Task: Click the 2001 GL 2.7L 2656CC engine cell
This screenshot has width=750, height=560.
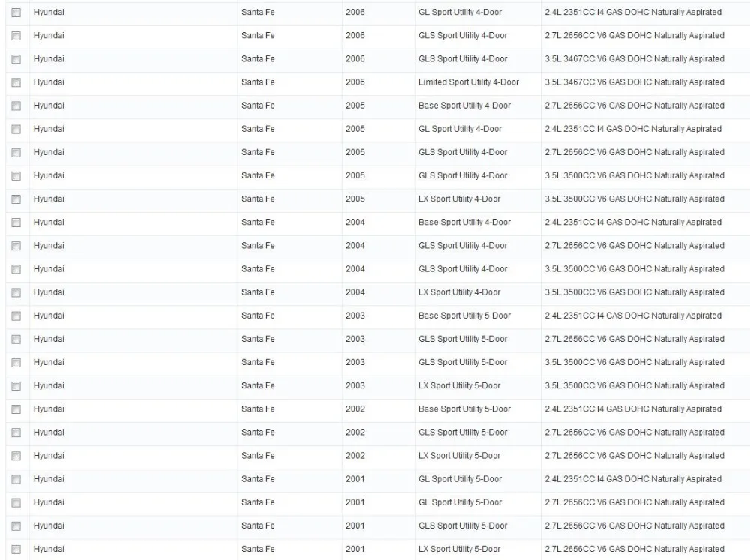Action: click(x=645, y=502)
